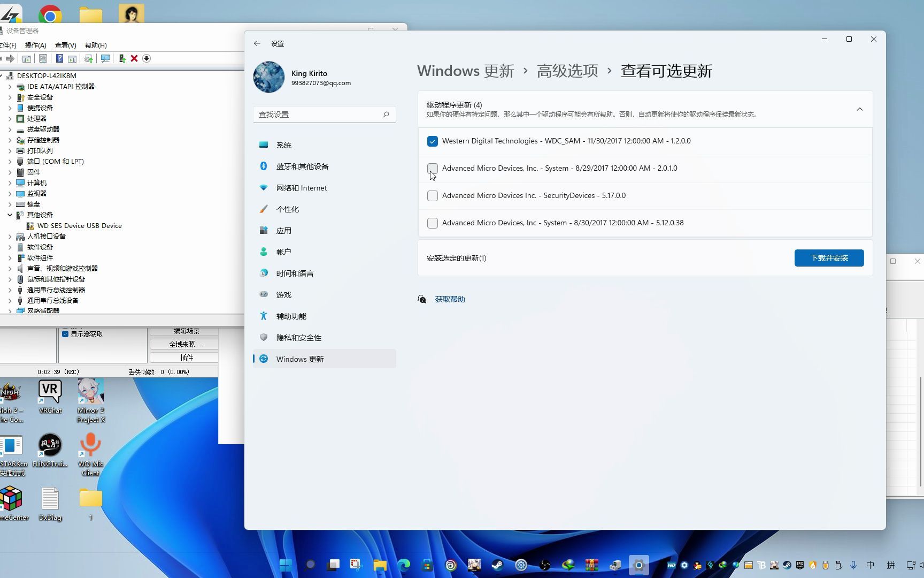Uncheck Western Digital Technologies WDC_SAM update
The width and height of the screenshot is (924, 578).
433,141
